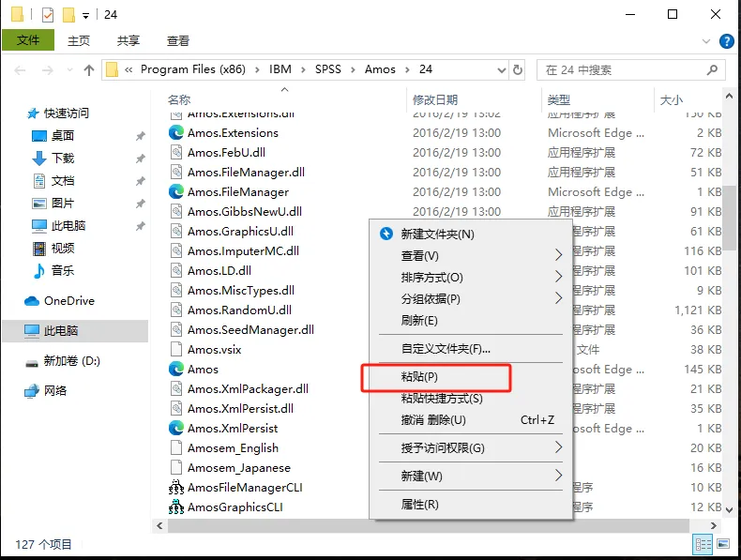Open the address bar history dropdown

tap(502, 70)
